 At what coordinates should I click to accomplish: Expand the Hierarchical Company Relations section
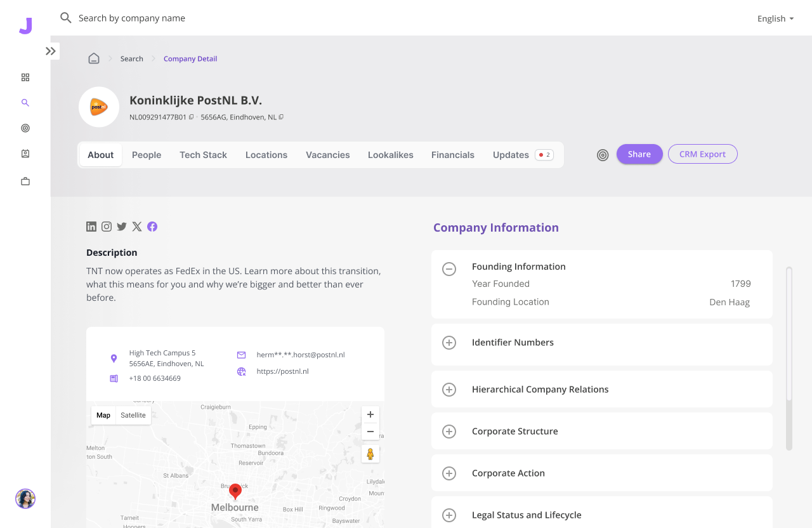pos(449,390)
